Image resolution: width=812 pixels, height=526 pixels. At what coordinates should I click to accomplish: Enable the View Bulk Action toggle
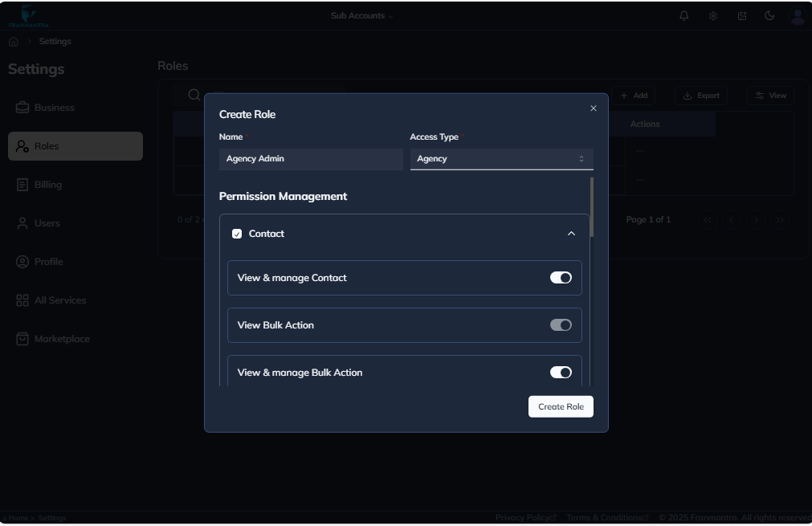point(561,324)
